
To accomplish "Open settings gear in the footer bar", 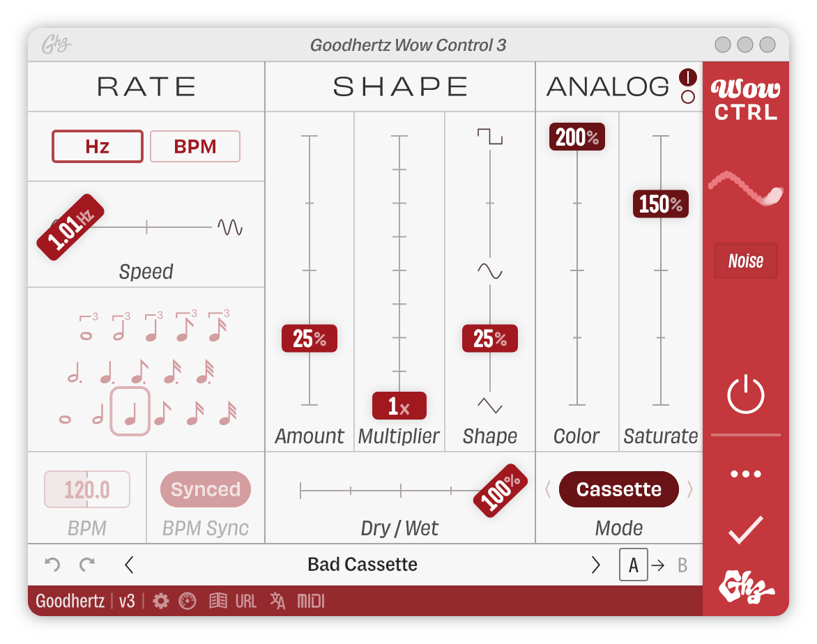I will (x=161, y=601).
